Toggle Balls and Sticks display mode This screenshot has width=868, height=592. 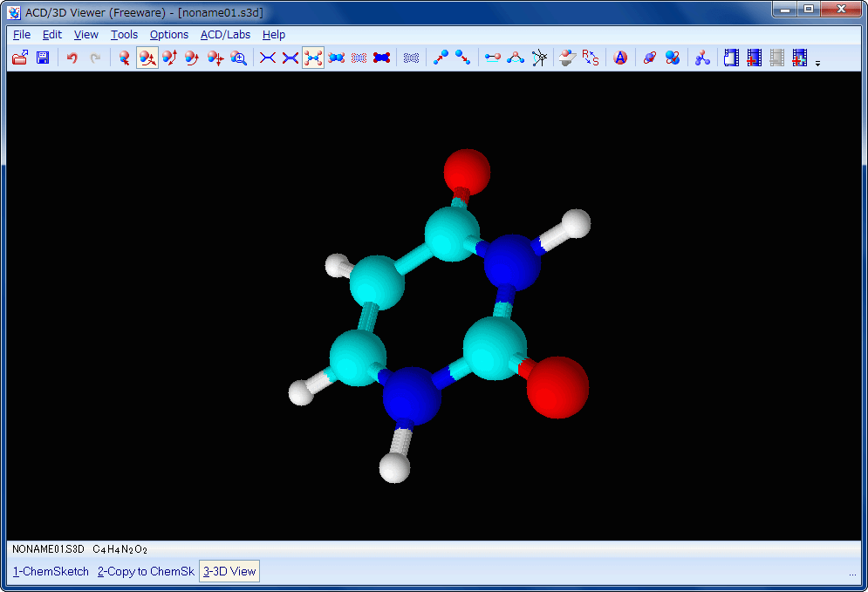point(313,58)
